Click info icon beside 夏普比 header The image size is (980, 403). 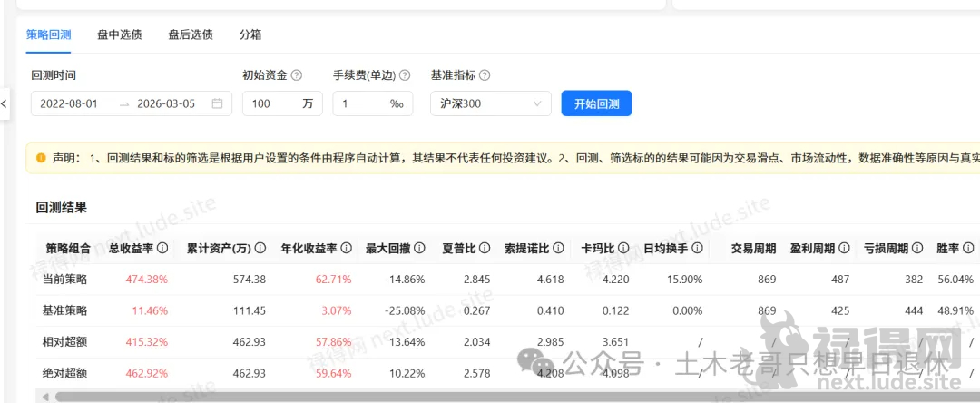point(485,248)
